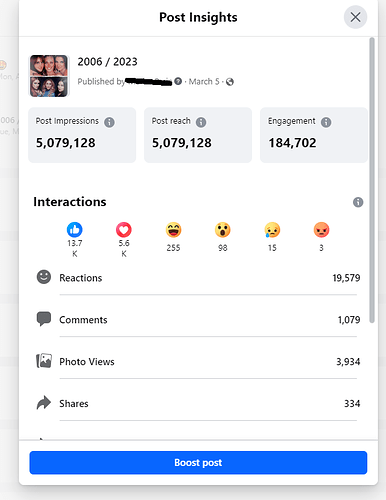Click the Photo Views row
Viewport: 386px width, 500px height.
[198, 362]
